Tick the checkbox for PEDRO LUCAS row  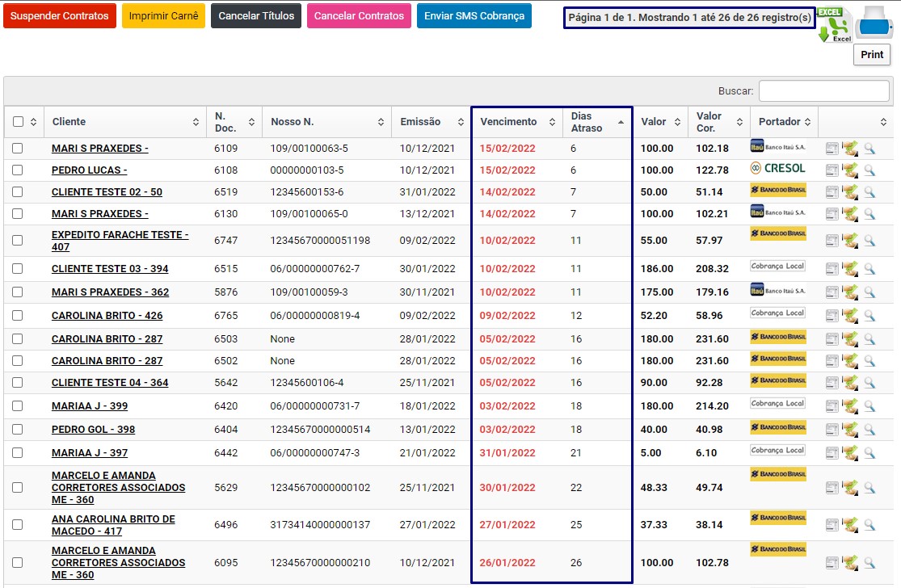pos(18,170)
